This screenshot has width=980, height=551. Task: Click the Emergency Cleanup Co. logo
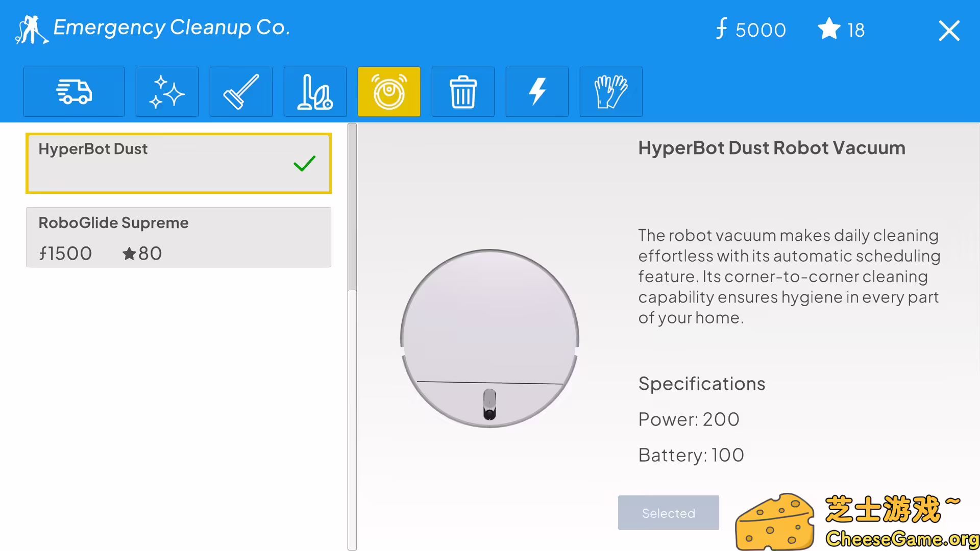(x=32, y=30)
